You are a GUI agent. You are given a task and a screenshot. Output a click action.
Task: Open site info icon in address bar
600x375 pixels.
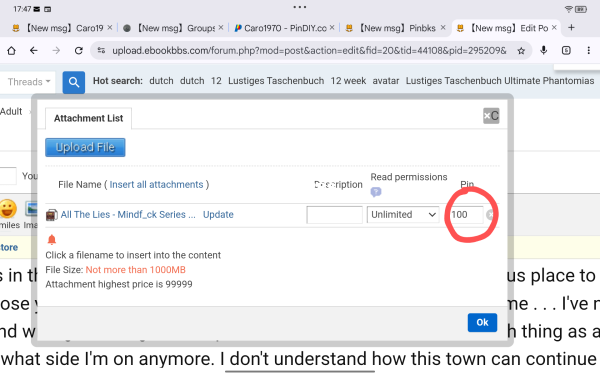[x=101, y=50]
